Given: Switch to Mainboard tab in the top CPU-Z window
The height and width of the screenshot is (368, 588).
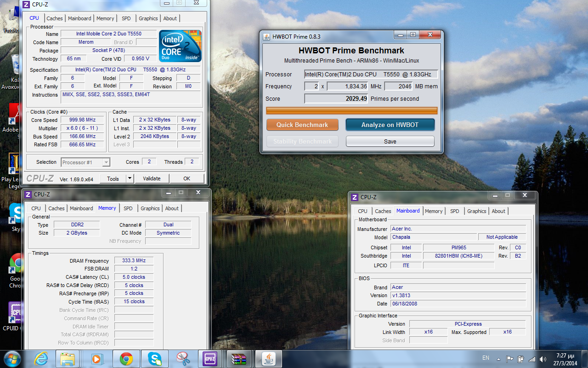Looking at the screenshot, I should [x=79, y=18].
